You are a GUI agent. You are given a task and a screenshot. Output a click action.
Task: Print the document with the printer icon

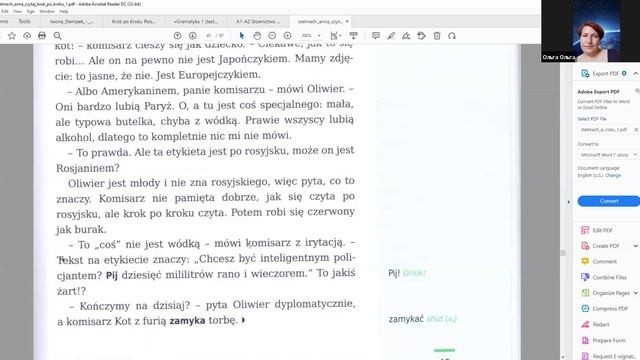42,36
